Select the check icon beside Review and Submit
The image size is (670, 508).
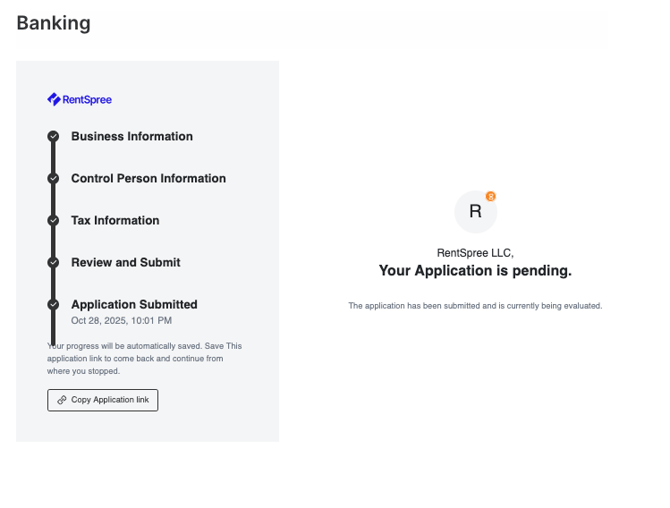(53, 263)
